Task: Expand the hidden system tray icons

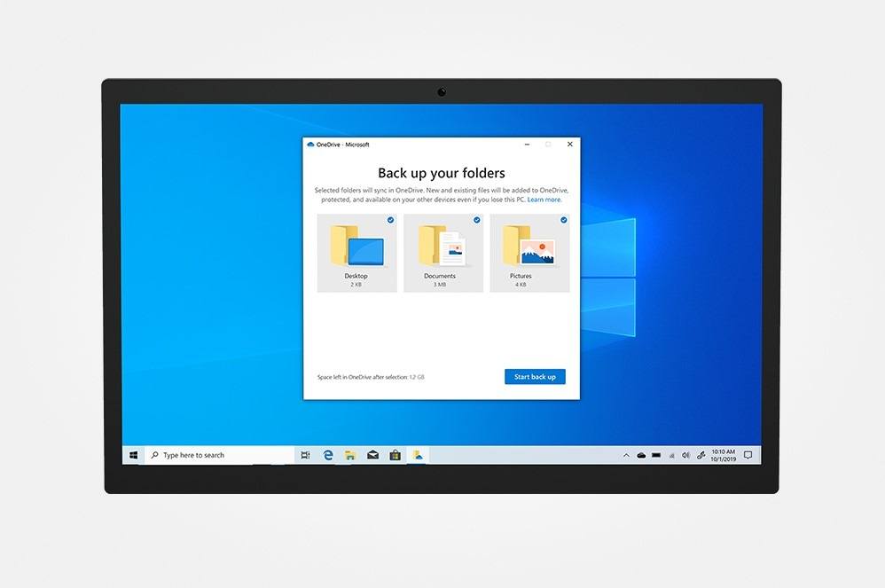Action: pos(626,455)
